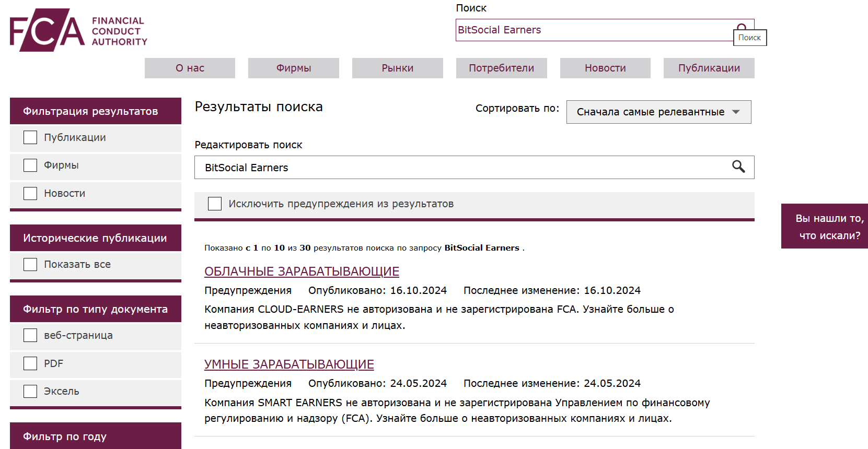This screenshot has width=868, height=449.
Task: Click the SMART EARNERS description text
Action: point(457,410)
